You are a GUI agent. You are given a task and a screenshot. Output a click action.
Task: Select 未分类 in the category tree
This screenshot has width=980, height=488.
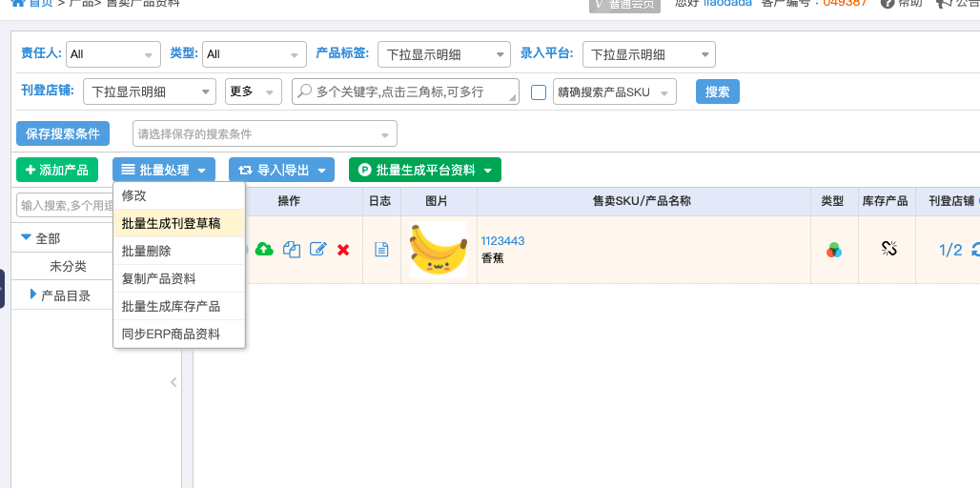(x=68, y=267)
